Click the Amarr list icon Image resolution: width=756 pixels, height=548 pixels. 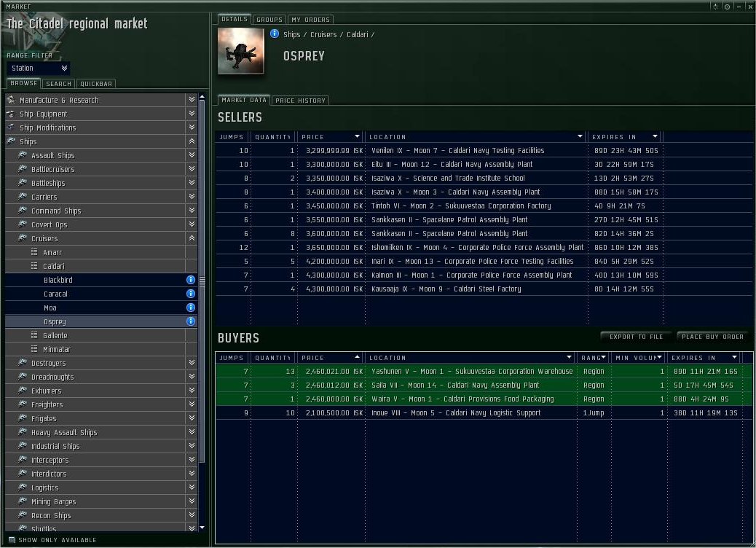click(34, 252)
